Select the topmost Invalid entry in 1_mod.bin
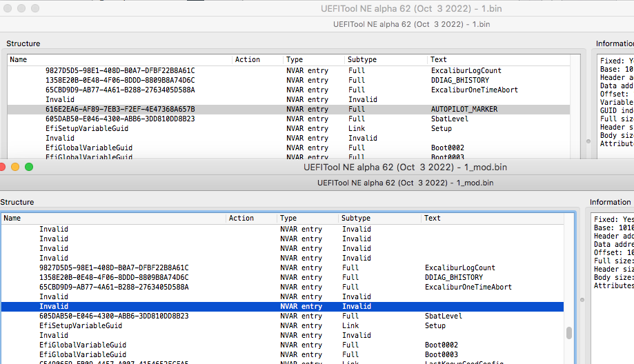This screenshot has height=364, width=634. pos(283,229)
